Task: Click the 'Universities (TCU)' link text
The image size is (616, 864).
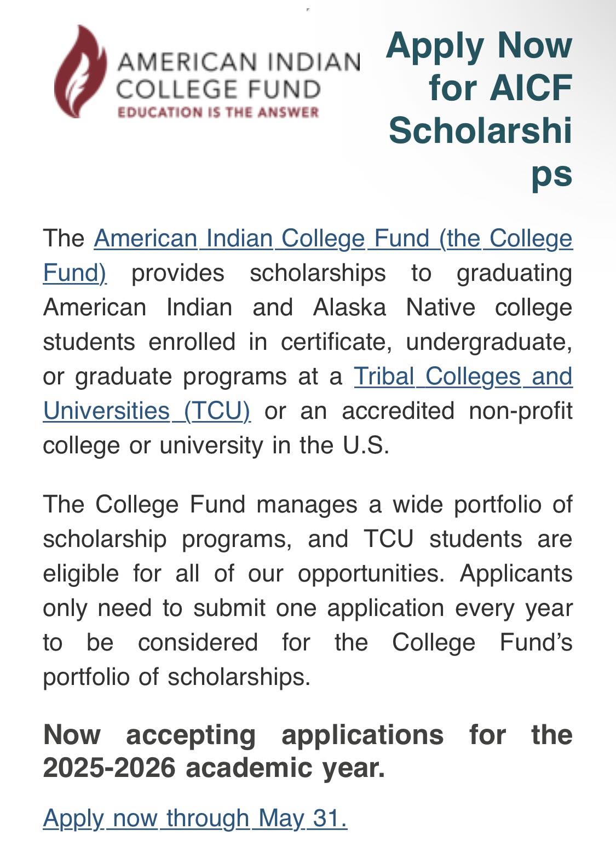Action: [x=147, y=411]
